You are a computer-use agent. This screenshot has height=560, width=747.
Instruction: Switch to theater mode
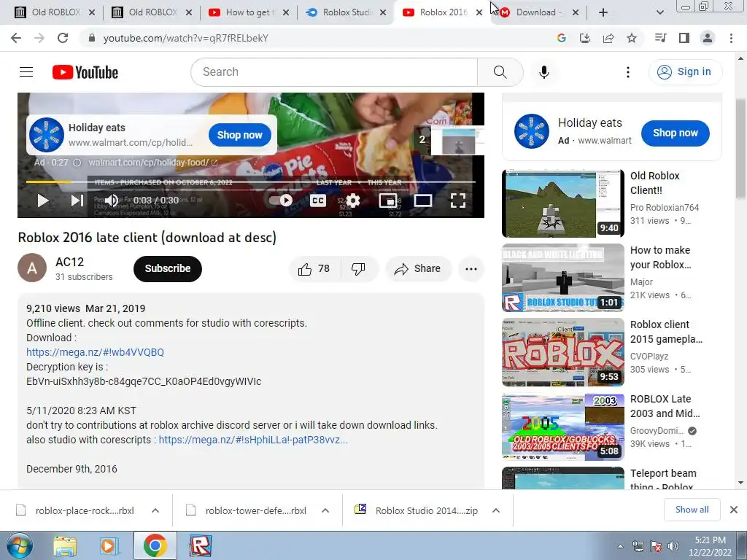click(423, 201)
